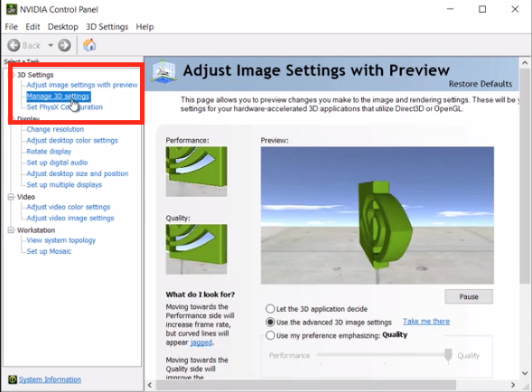This screenshot has height=392, width=532.
Task: Go to Home via house icon
Action: 89,45
